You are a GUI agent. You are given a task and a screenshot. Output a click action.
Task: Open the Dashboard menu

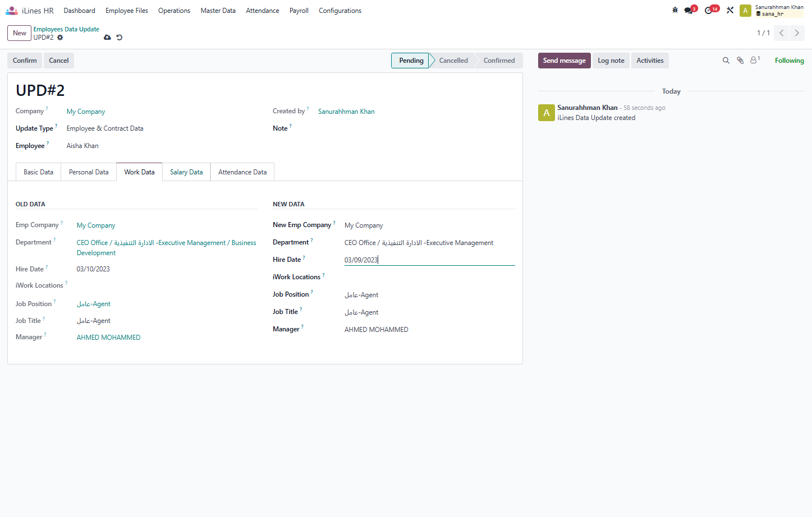[x=80, y=11]
